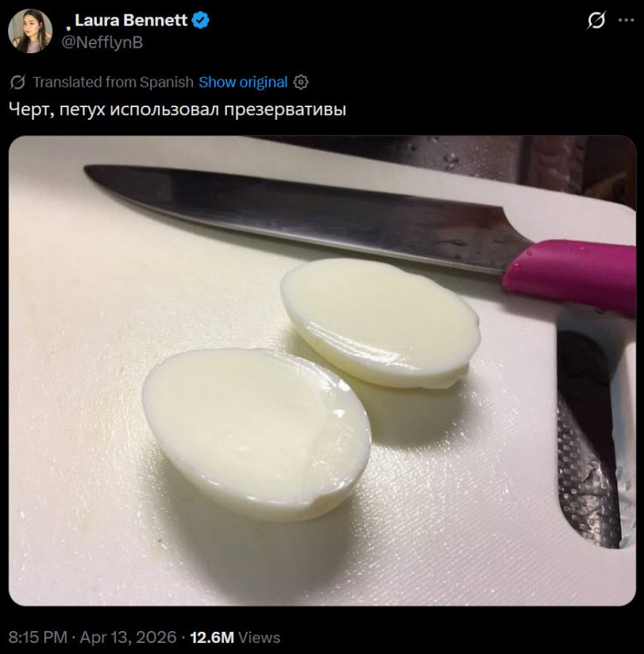
Task: Click the front egg half in the photo
Action: pos(256,431)
